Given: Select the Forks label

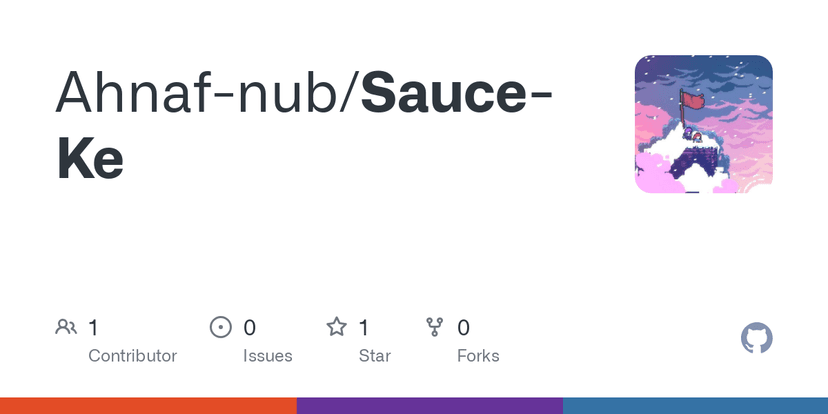Looking at the screenshot, I should pyautogui.click(x=478, y=355).
